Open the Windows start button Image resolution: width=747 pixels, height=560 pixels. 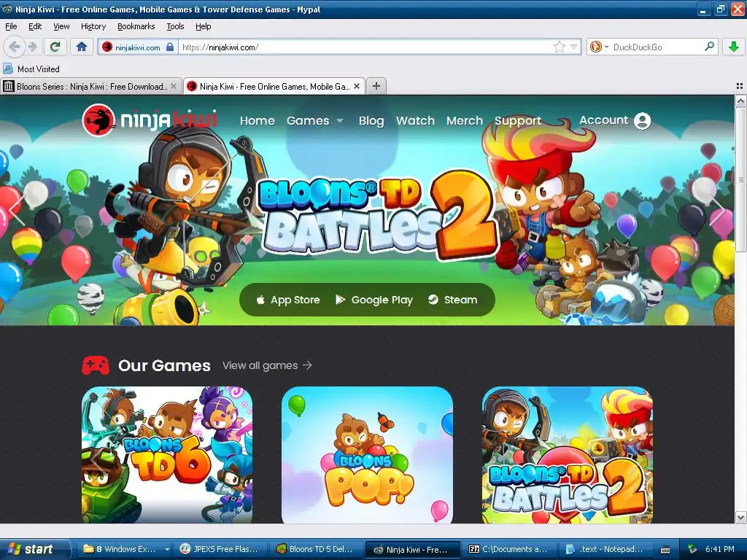pyautogui.click(x=35, y=549)
